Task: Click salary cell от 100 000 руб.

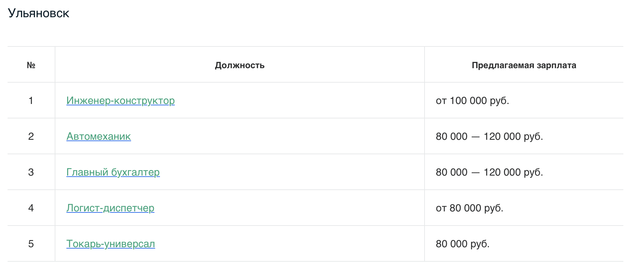Action: point(472,101)
